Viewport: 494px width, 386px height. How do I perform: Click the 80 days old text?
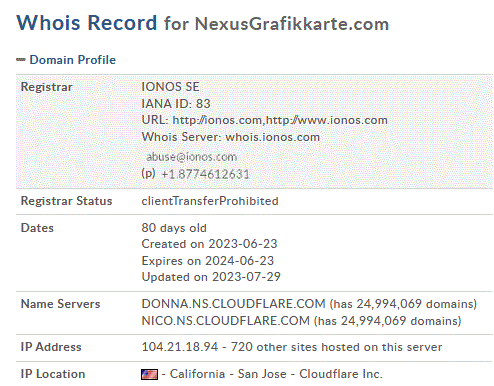click(174, 228)
